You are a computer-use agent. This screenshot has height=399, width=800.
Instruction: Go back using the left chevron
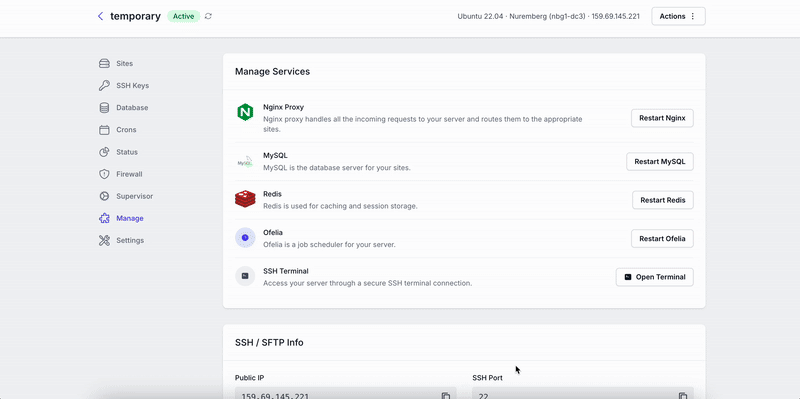click(x=101, y=16)
